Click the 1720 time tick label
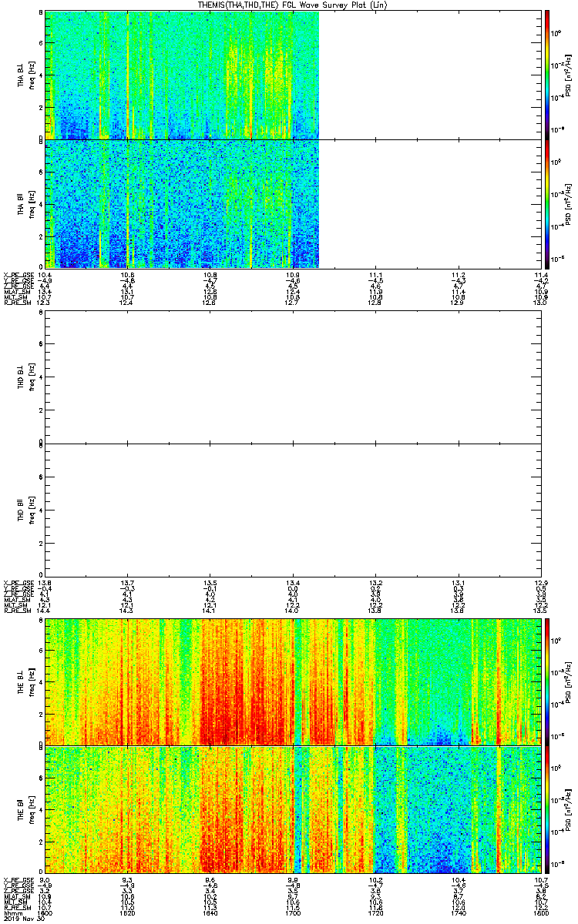 375,914
